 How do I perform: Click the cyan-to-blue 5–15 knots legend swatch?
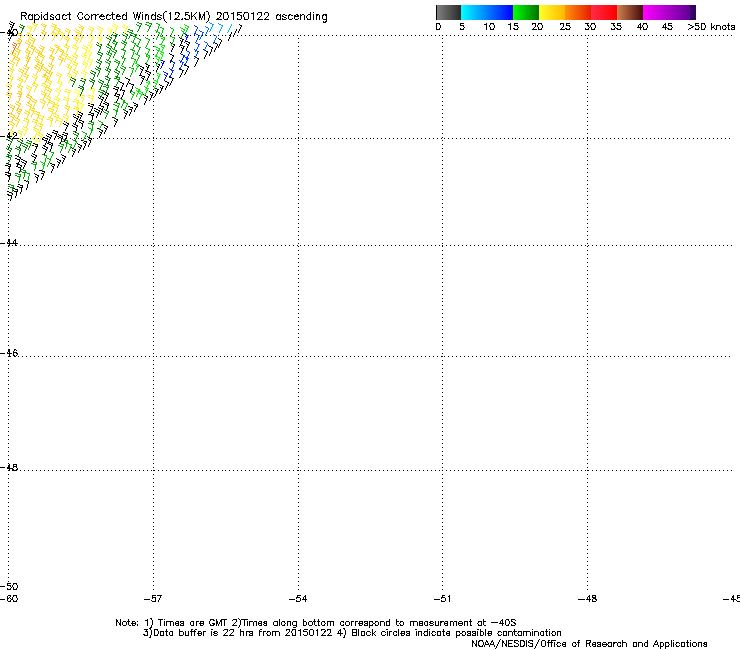(487, 12)
